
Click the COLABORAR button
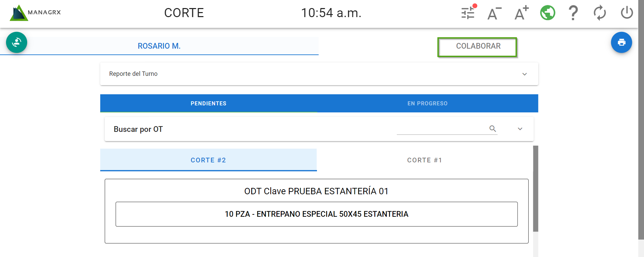[478, 46]
